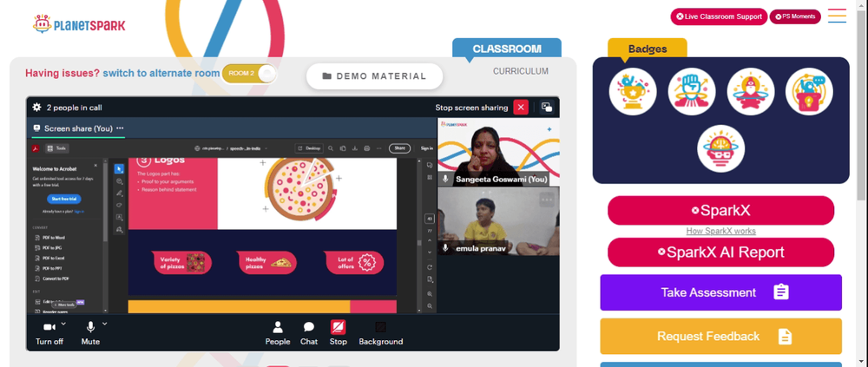Image resolution: width=868 pixels, height=367 pixels.
Task: Click switch to alternate room link
Action: pos(161,73)
